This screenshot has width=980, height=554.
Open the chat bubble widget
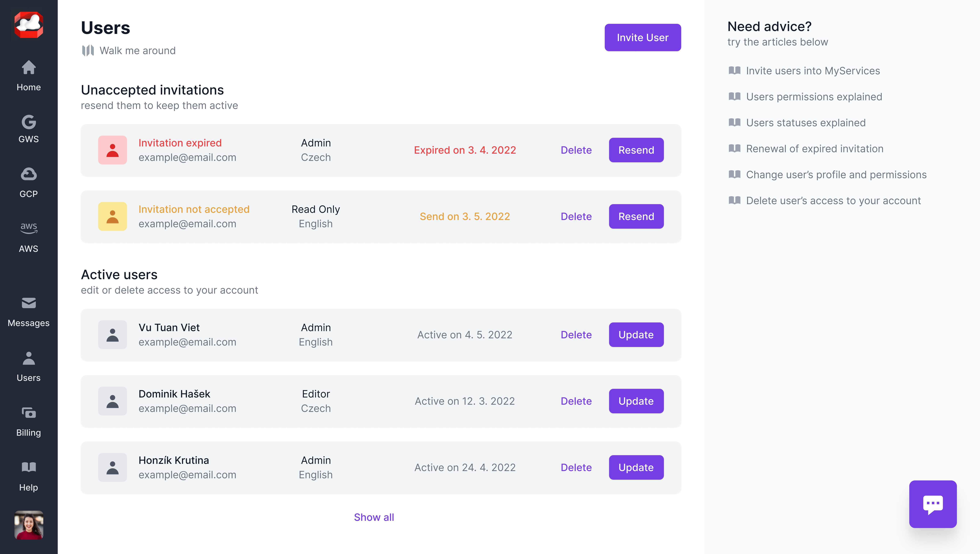tap(932, 504)
